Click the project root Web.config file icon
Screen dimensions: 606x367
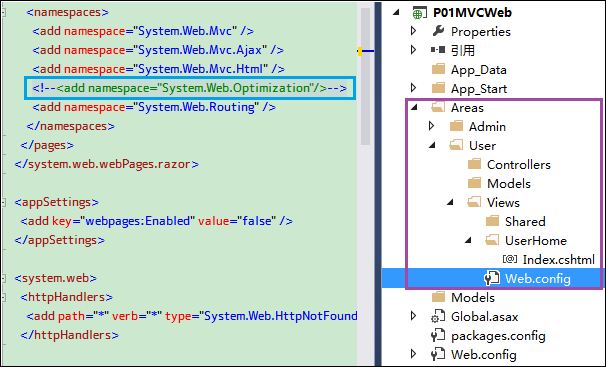tap(438, 354)
